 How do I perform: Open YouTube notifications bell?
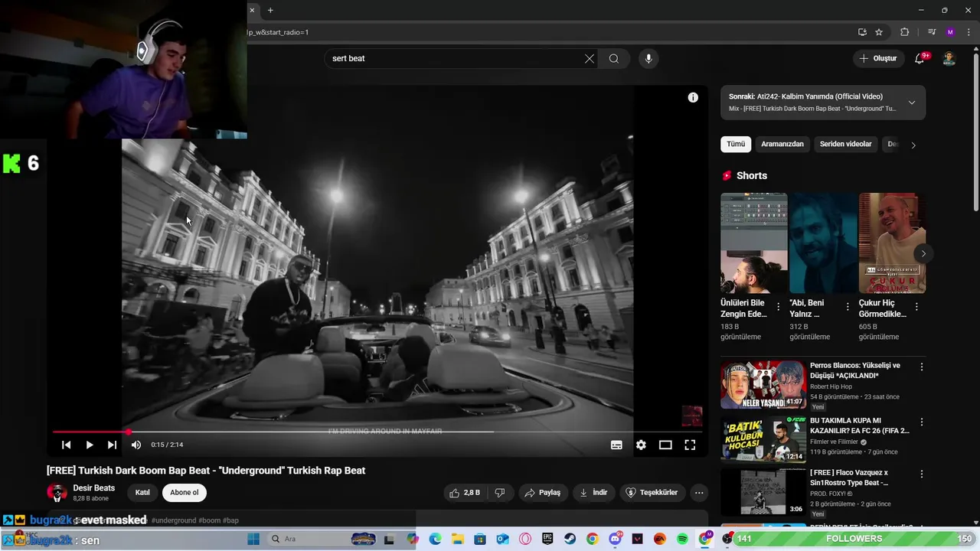(x=920, y=59)
